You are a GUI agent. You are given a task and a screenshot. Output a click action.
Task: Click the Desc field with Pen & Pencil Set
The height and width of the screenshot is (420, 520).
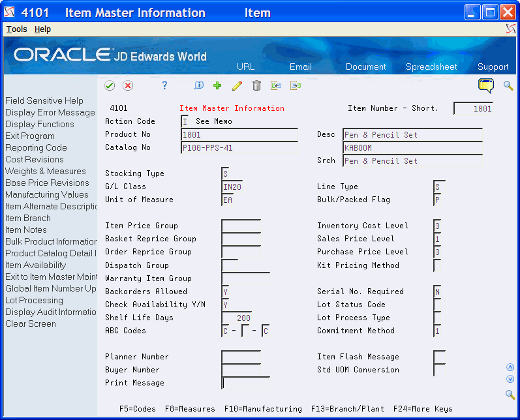point(412,134)
